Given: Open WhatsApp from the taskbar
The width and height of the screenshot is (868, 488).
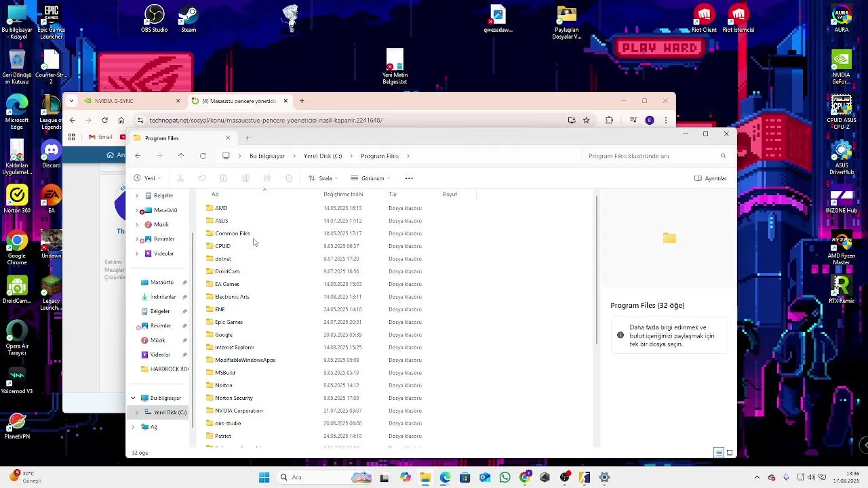Looking at the screenshot, I should (x=505, y=477).
